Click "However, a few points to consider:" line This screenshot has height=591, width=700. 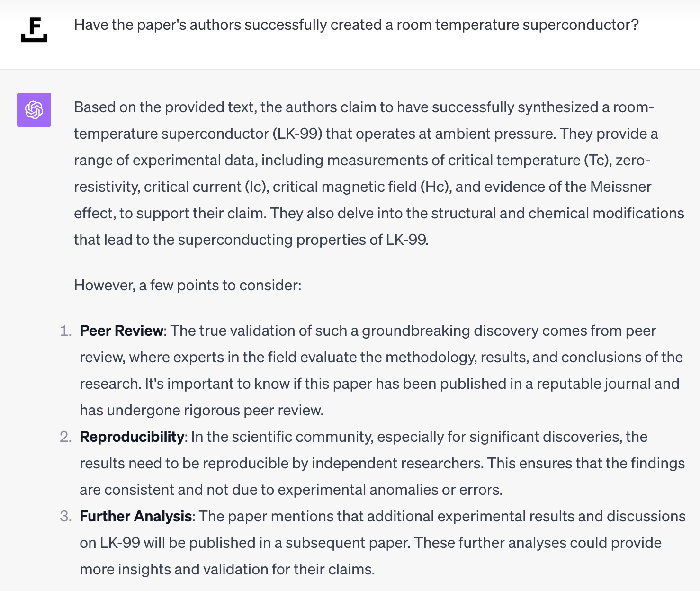[x=188, y=285]
